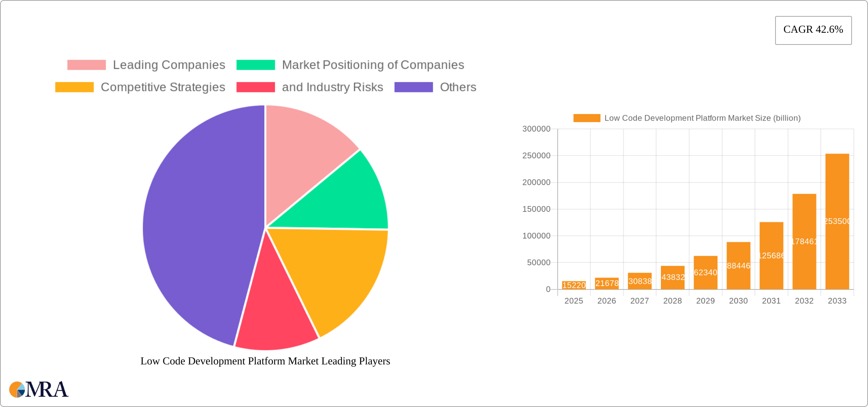The width and height of the screenshot is (868, 407).
Task: Click the 2028 bar labeled 43832
Action: [x=673, y=278]
